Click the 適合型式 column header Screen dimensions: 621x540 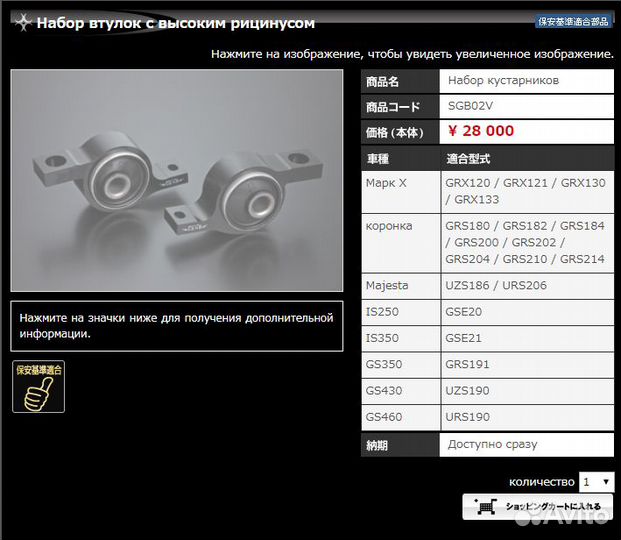(468, 159)
